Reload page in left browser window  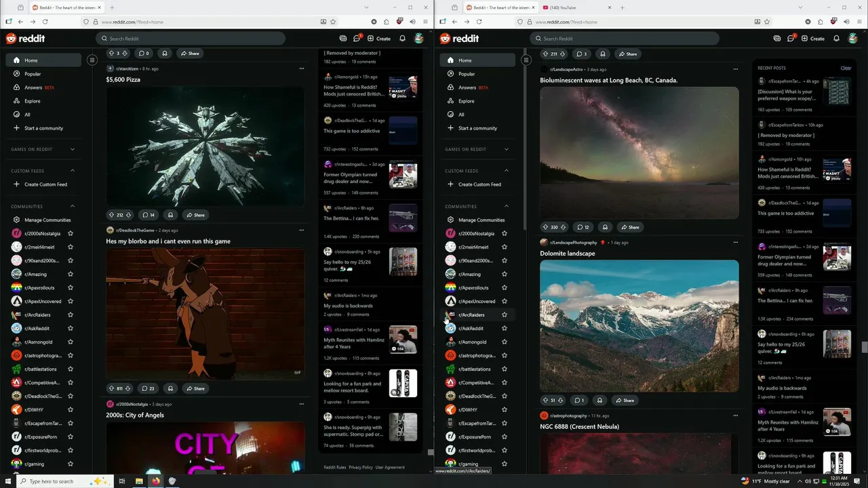click(x=45, y=22)
